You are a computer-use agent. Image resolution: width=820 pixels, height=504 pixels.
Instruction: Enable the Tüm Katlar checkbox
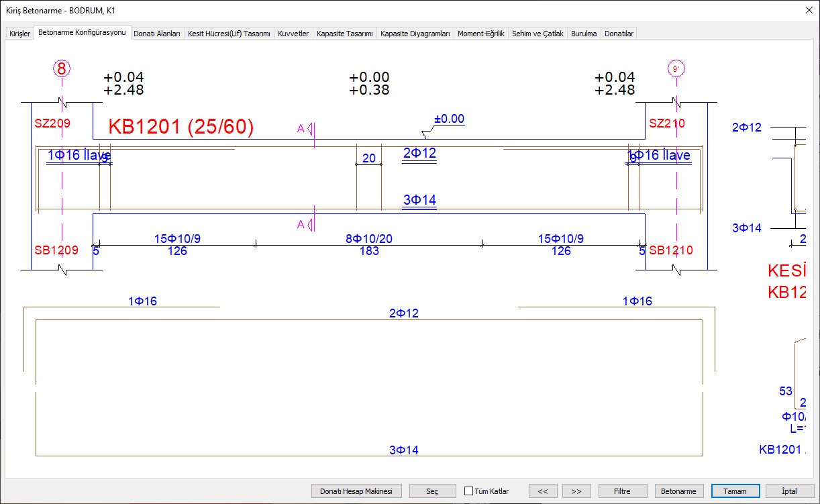tap(469, 491)
